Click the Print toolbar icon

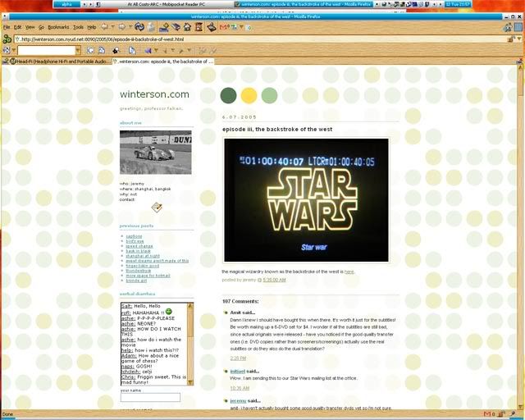[212, 27]
